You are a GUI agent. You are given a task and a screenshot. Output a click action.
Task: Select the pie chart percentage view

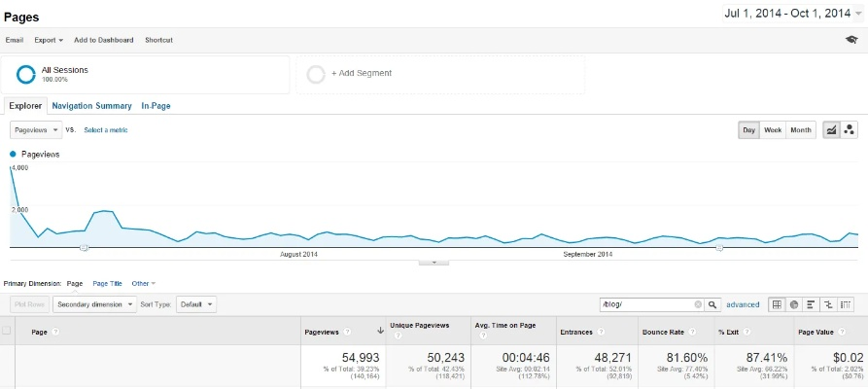click(794, 304)
